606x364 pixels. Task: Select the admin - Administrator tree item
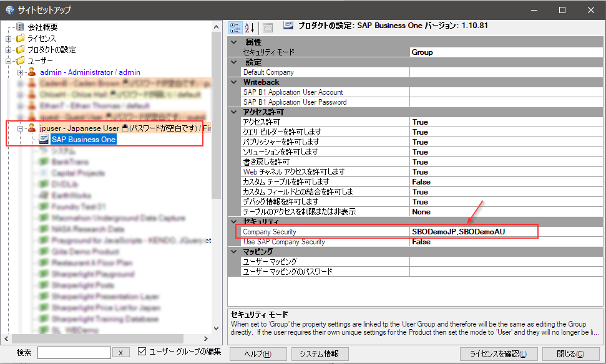(x=90, y=72)
